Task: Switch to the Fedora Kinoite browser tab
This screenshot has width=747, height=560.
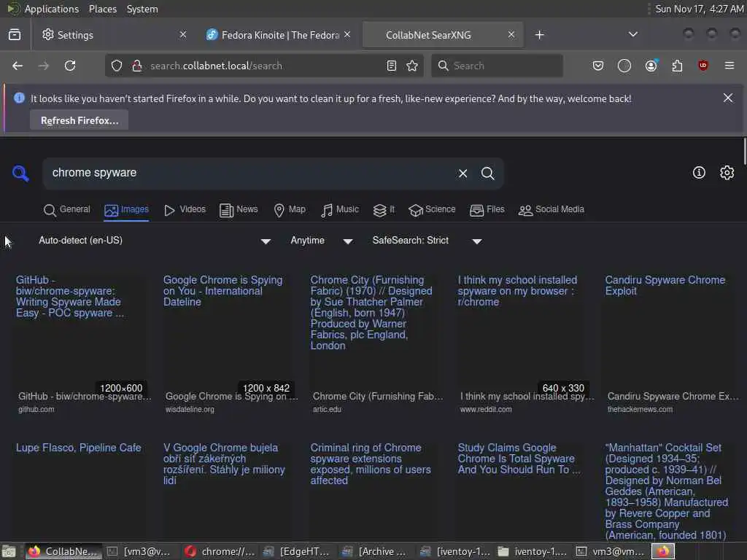Action: [x=278, y=35]
